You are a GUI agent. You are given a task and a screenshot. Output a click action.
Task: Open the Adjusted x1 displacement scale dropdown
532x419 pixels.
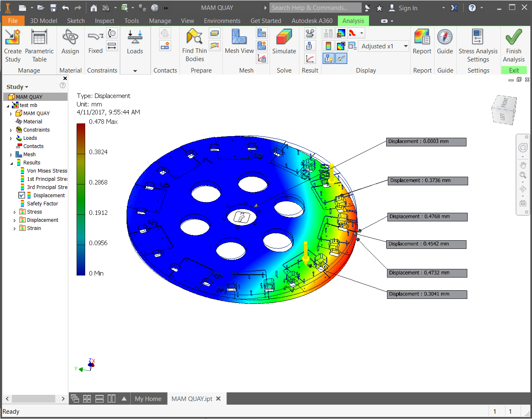pos(405,46)
